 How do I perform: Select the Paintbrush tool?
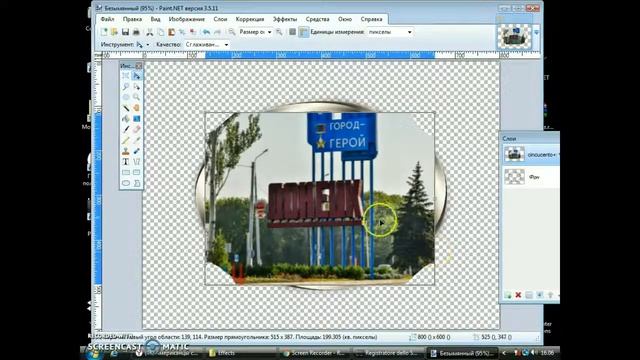point(126,129)
